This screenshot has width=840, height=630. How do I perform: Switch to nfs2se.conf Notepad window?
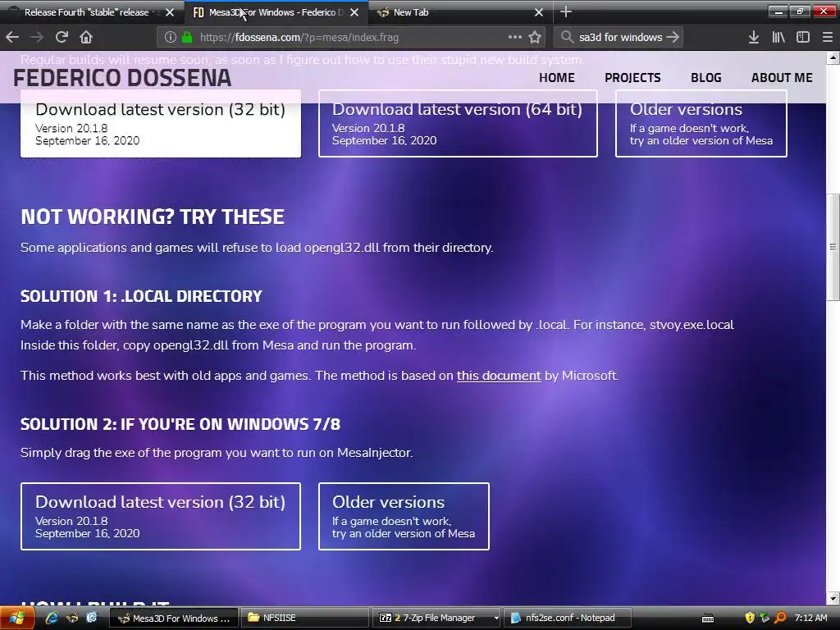click(x=568, y=619)
